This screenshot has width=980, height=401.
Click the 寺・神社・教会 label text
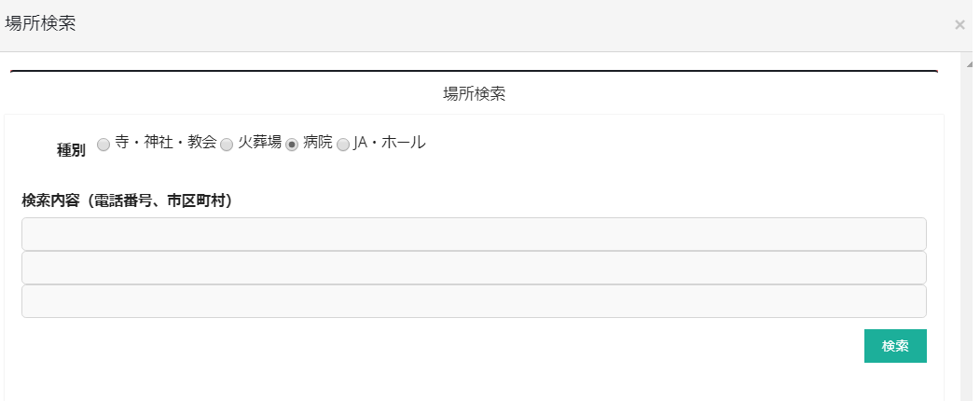click(x=165, y=143)
